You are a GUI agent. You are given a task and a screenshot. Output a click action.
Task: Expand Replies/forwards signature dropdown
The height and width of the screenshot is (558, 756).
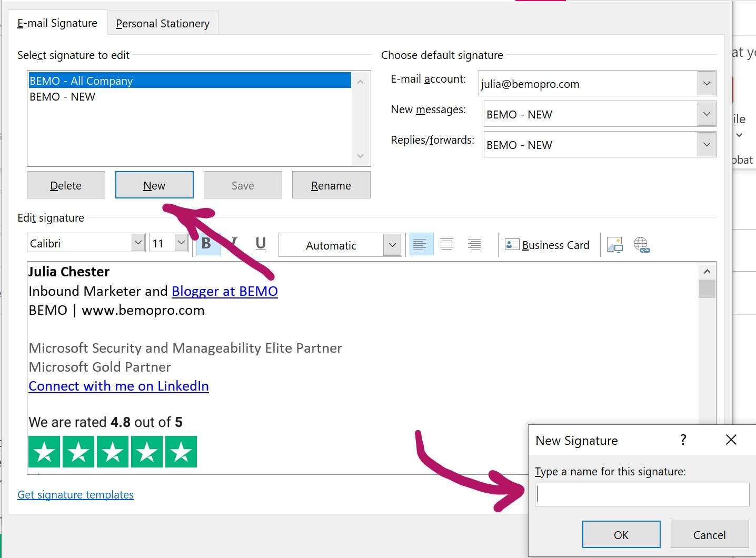707,144
